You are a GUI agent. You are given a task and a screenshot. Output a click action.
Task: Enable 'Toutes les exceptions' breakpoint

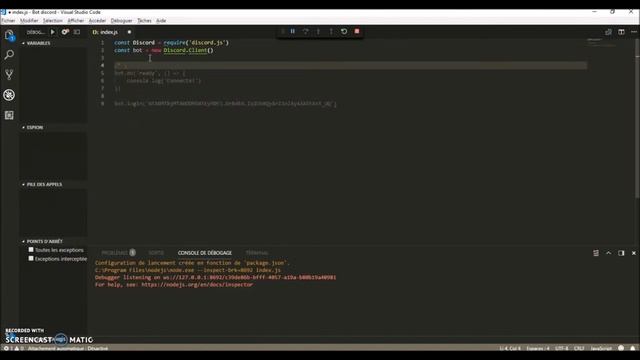coord(31,250)
